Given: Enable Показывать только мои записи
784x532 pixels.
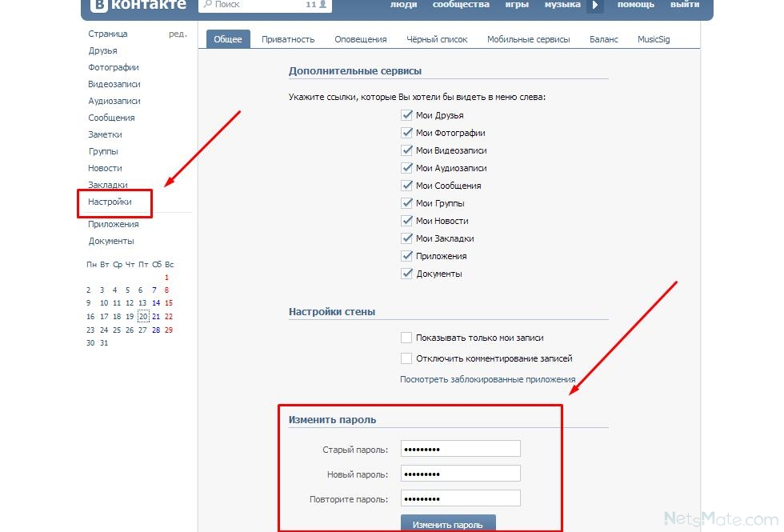Looking at the screenshot, I should pos(406,338).
